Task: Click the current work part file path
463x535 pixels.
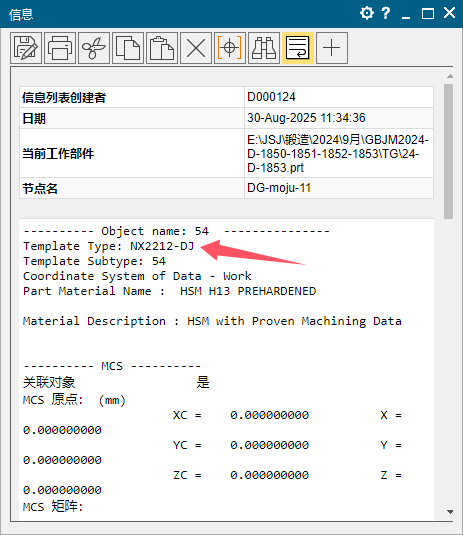Action: (338, 154)
